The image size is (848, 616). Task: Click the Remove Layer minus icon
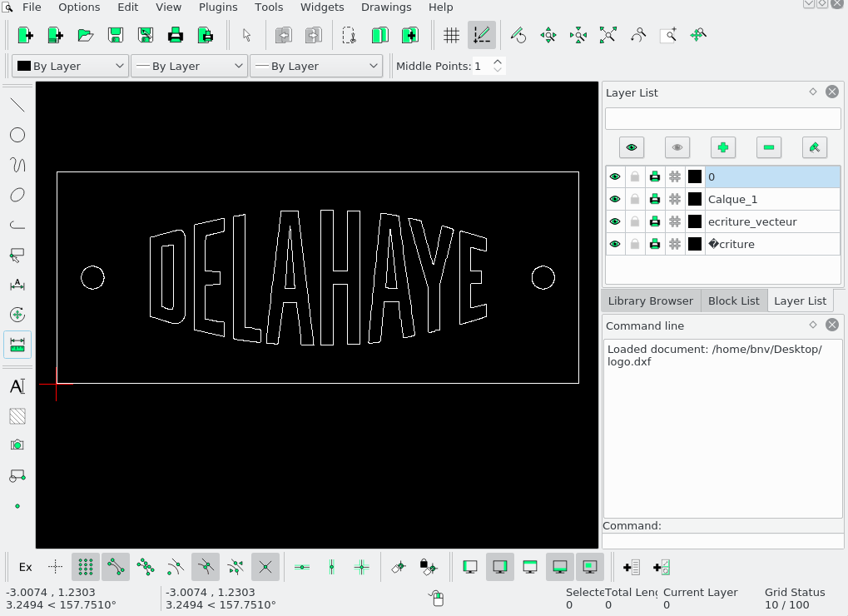click(x=769, y=147)
